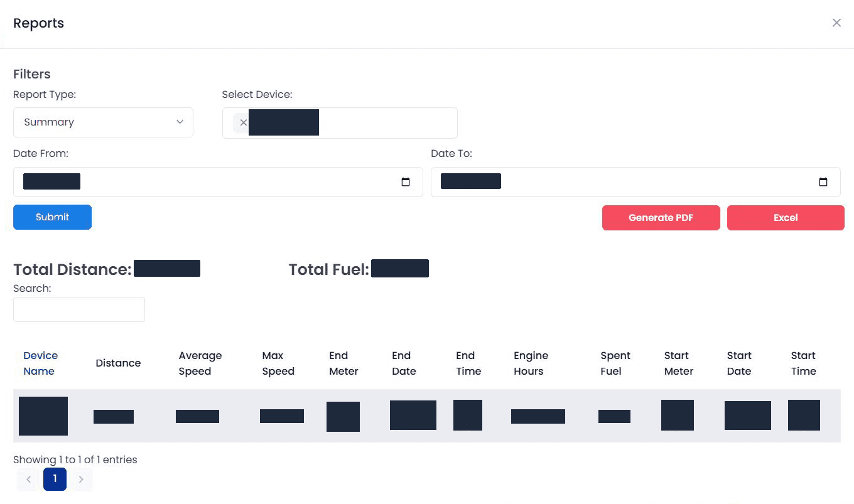Sort by Spent Fuel column header
This screenshot has height=504, width=854.
point(615,363)
